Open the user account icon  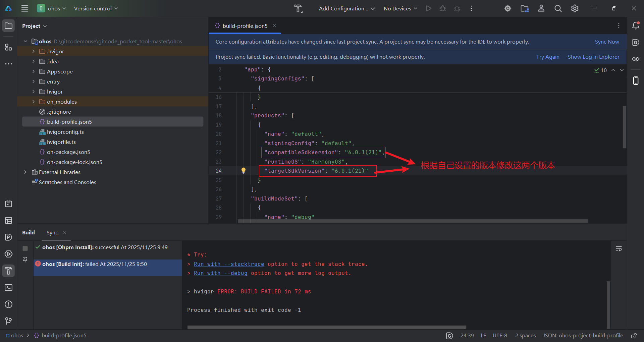click(x=541, y=8)
